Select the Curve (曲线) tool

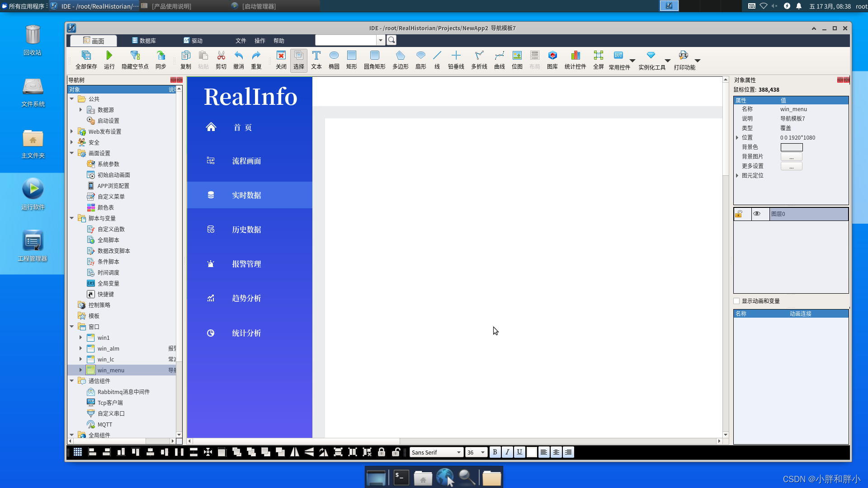click(x=499, y=59)
